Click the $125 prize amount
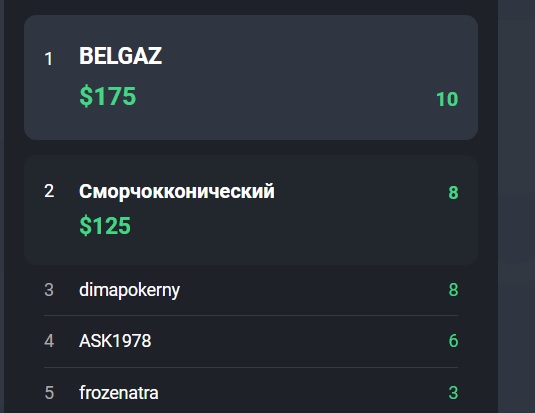 (105, 226)
